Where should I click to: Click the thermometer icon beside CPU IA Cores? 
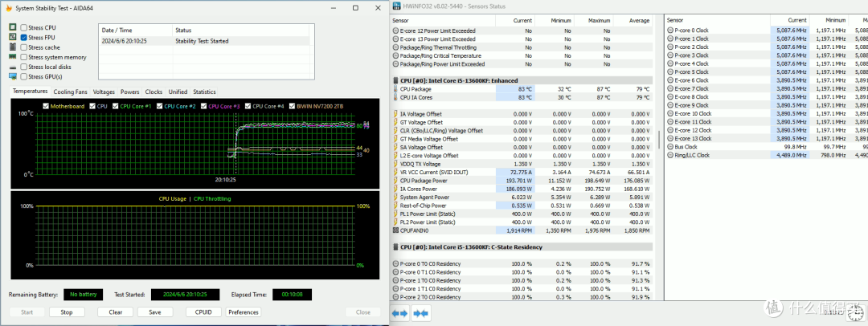tap(395, 97)
